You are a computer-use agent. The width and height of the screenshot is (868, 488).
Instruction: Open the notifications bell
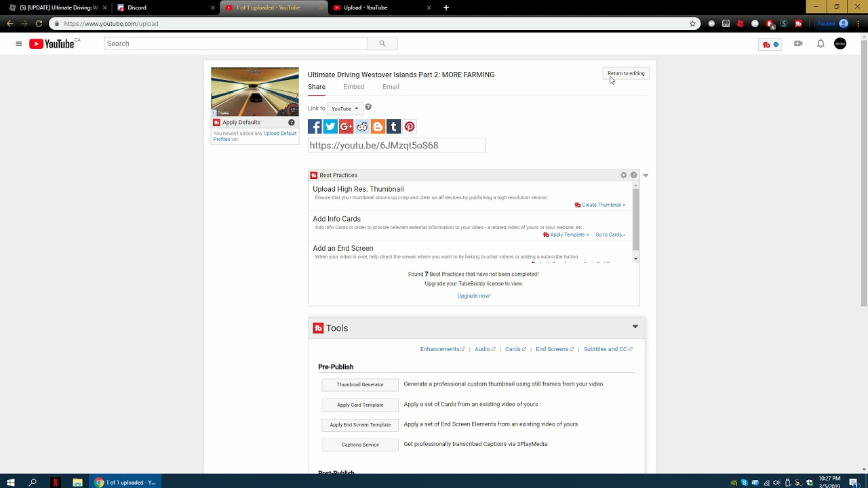coord(821,43)
